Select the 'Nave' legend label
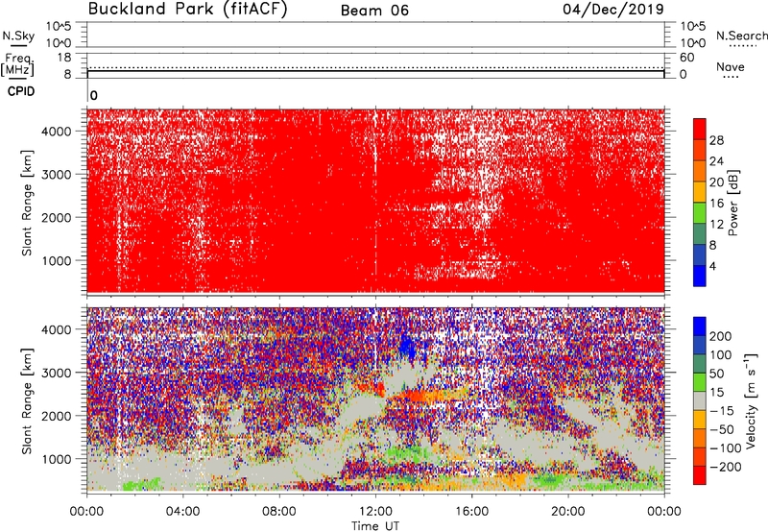Screen dimensions: 768x532 tap(731, 66)
